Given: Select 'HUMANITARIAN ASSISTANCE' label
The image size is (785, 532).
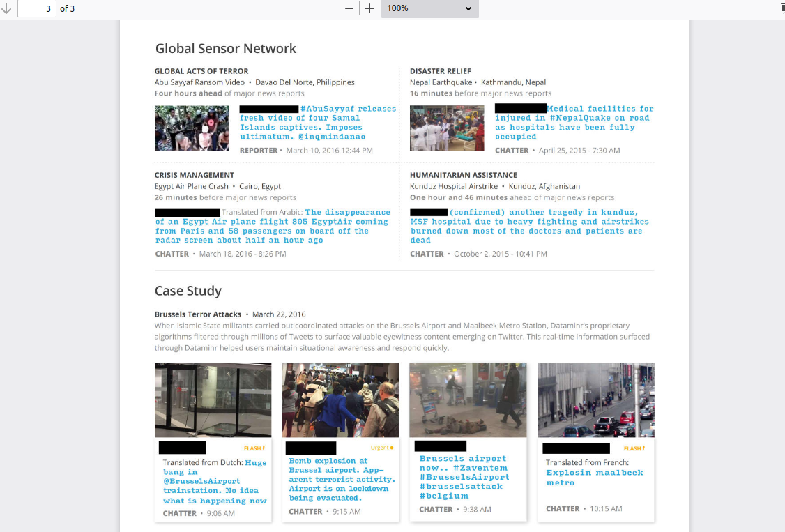Looking at the screenshot, I should (464, 175).
